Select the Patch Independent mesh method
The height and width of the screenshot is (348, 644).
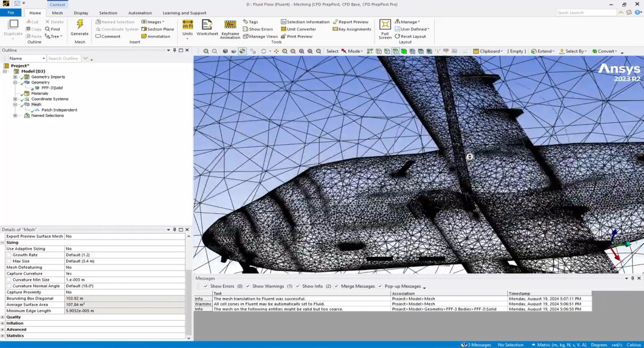pyautogui.click(x=59, y=110)
